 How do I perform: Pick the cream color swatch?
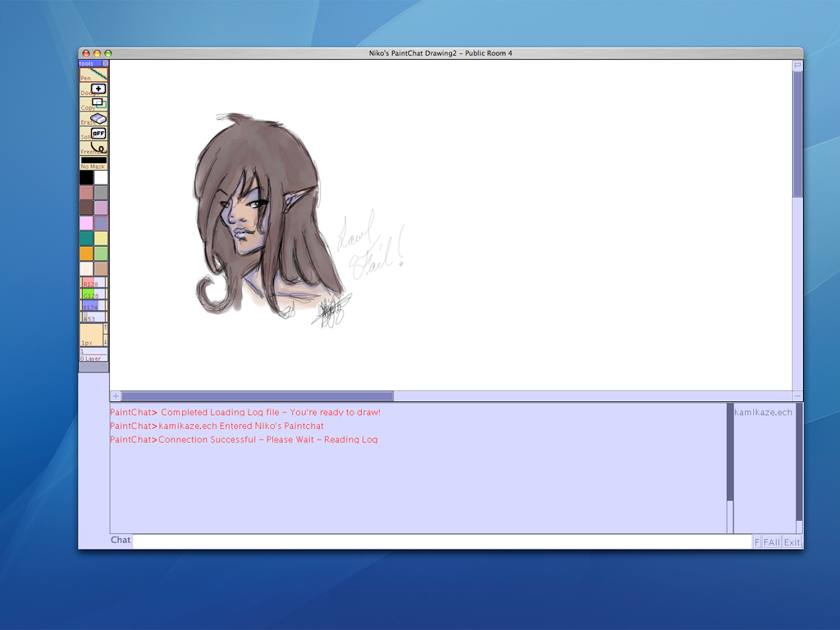tap(86, 268)
